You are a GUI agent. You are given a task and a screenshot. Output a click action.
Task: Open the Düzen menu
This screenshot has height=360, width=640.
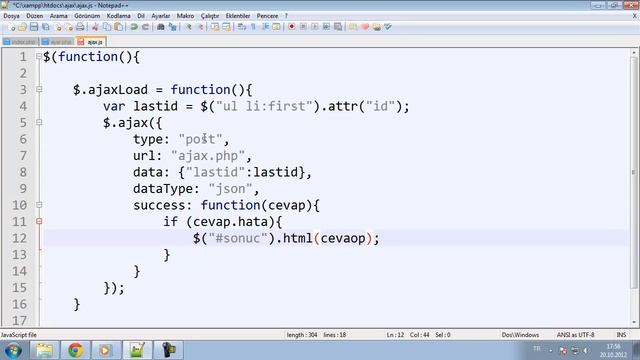35,16
